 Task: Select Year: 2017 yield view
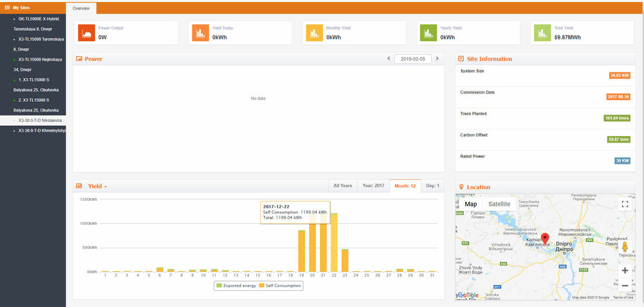373,186
